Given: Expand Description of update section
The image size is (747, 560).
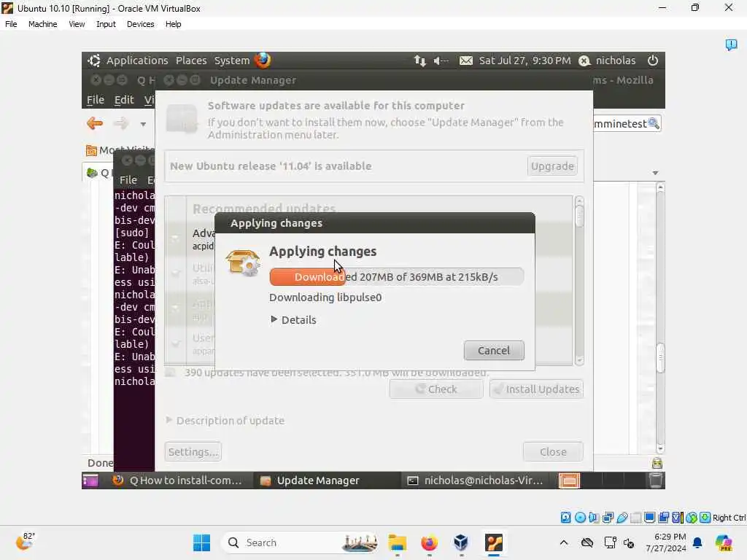Looking at the screenshot, I should 225,421.
